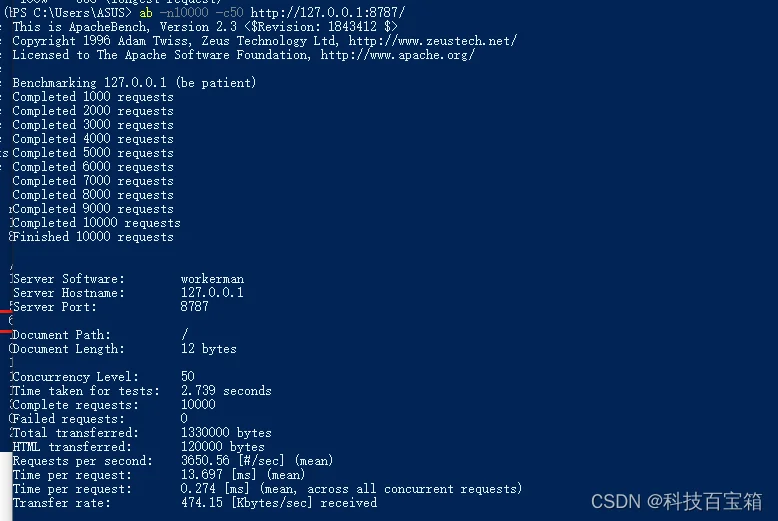
Task: Click the Concurrency Level value 50
Action: (x=188, y=377)
